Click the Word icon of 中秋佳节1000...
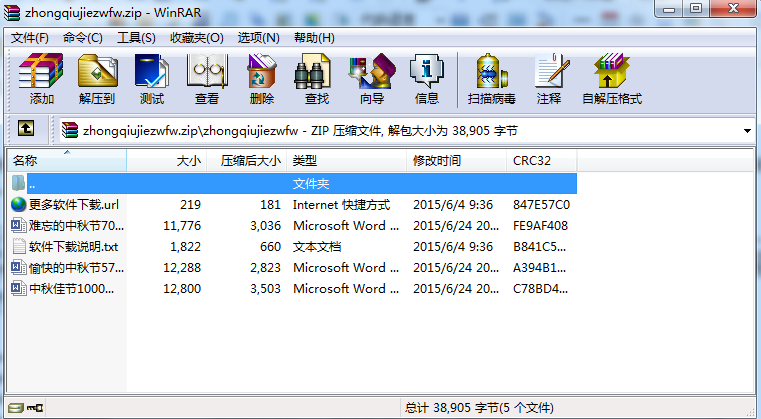The width and height of the screenshot is (761, 419). [x=18, y=288]
